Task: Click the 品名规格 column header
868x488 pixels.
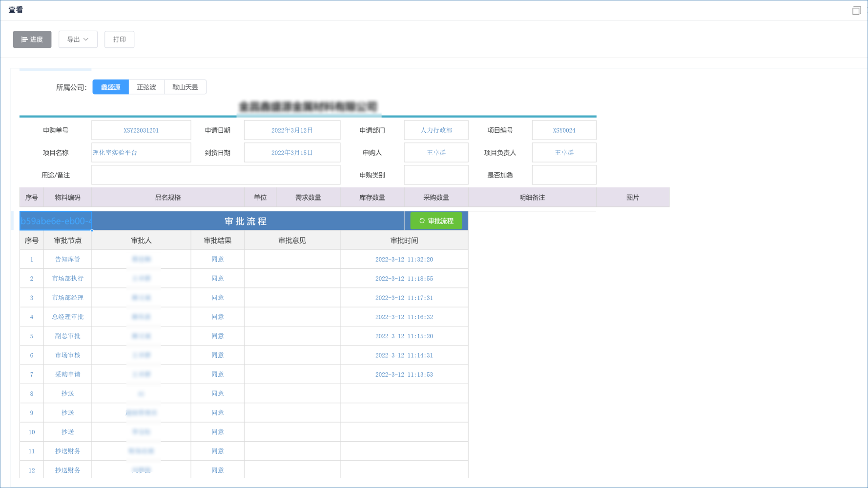Action: pyautogui.click(x=168, y=198)
